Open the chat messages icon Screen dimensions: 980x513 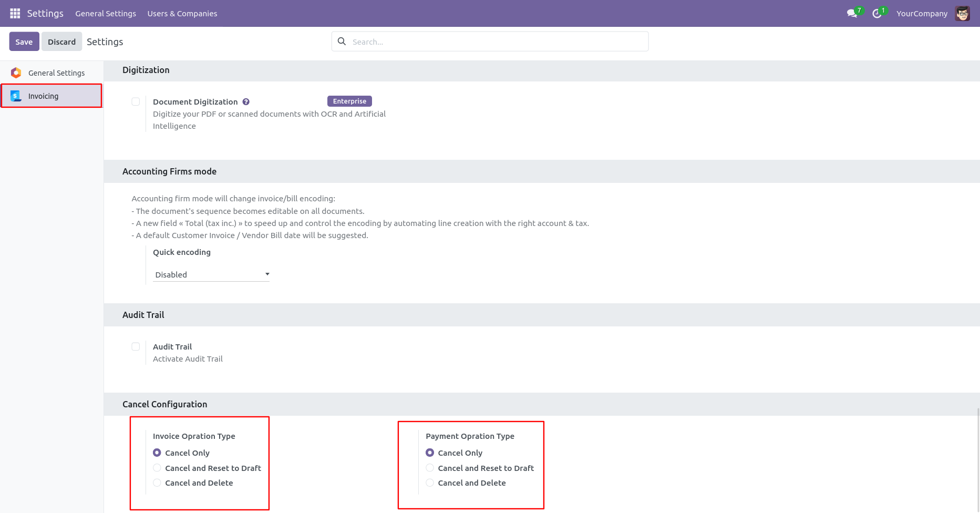click(852, 14)
